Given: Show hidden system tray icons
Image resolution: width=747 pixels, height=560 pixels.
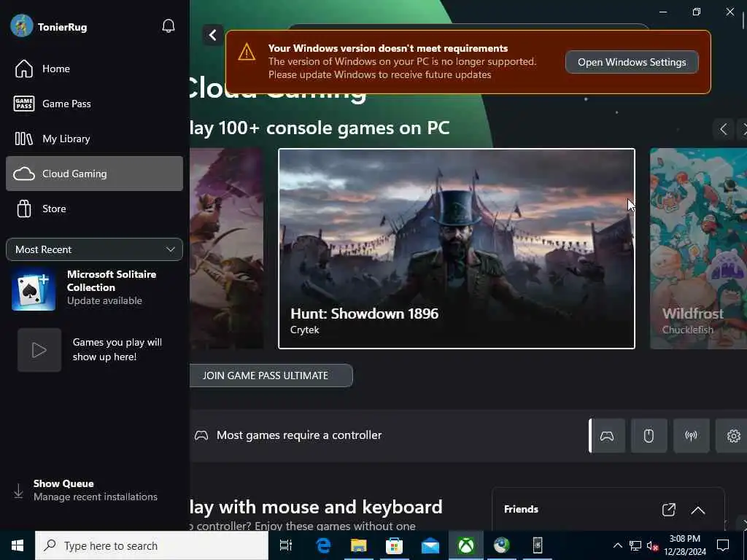Looking at the screenshot, I should click(617, 545).
